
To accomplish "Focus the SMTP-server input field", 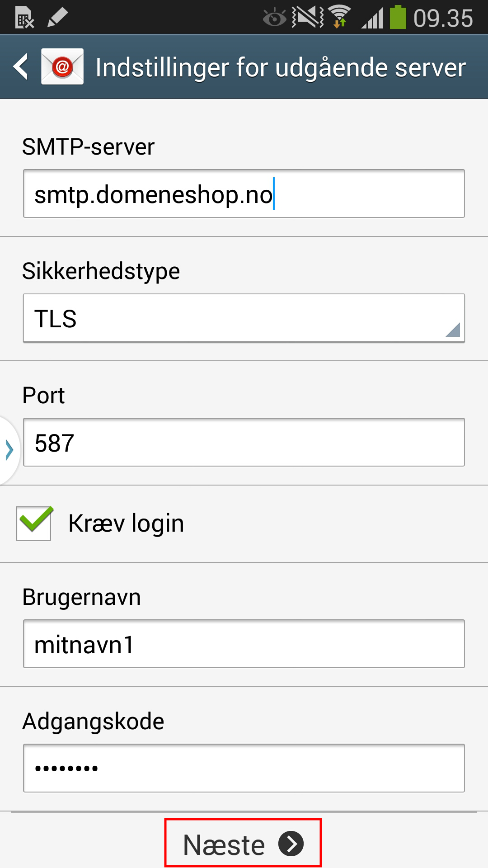I will click(x=244, y=194).
